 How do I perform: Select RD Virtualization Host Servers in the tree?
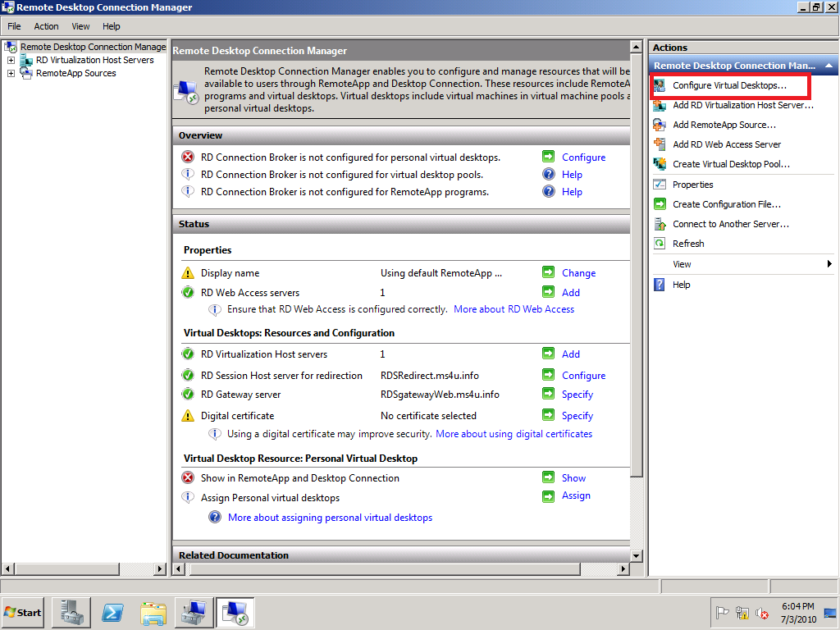(95, 60)
